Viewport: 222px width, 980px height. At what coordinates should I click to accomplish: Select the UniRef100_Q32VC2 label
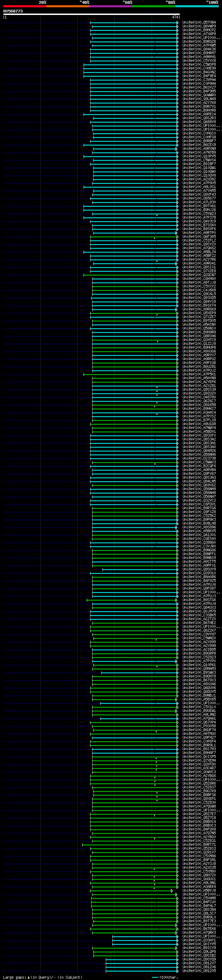click(x=199, y=501)
